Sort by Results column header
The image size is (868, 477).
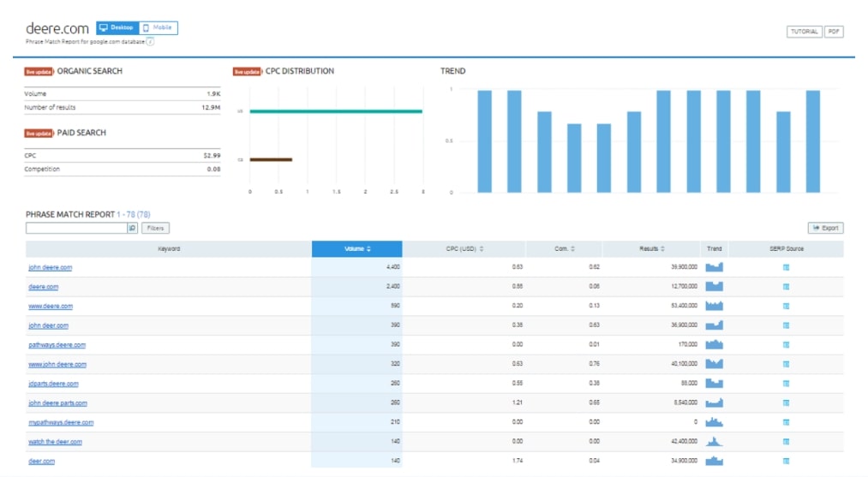(x=651, y=249)
